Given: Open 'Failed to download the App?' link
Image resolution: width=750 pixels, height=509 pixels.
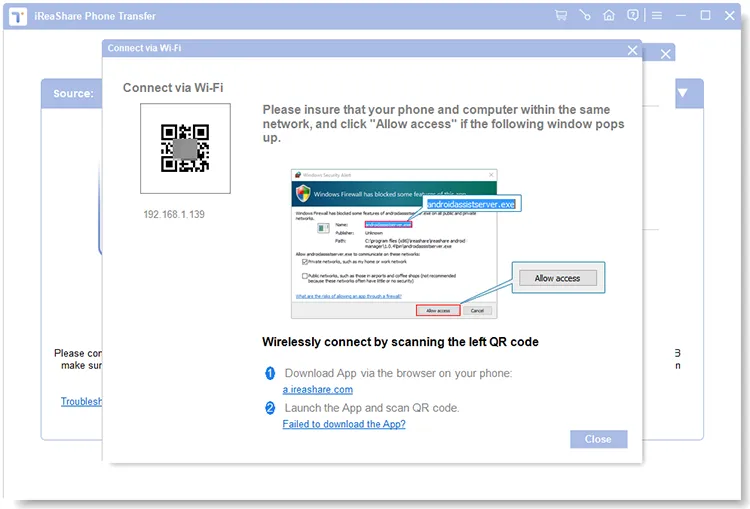Looking at the screenshot, I should coord(344,424).
